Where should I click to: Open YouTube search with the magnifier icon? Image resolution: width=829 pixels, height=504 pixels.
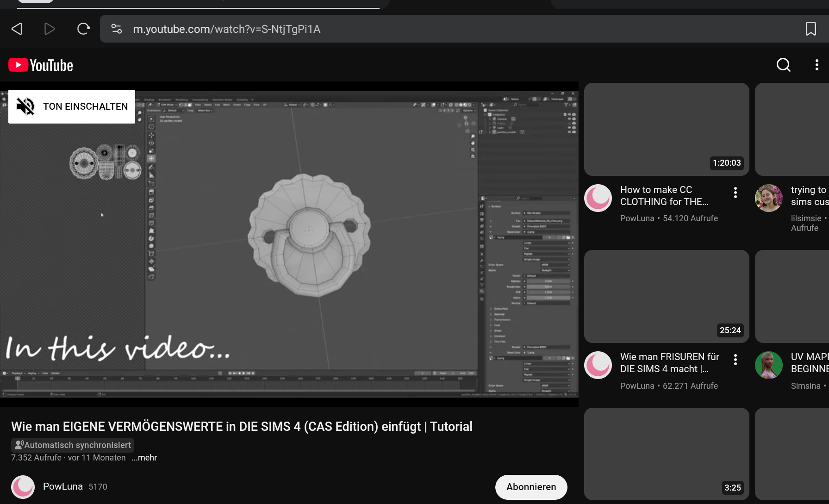point(783,65)
